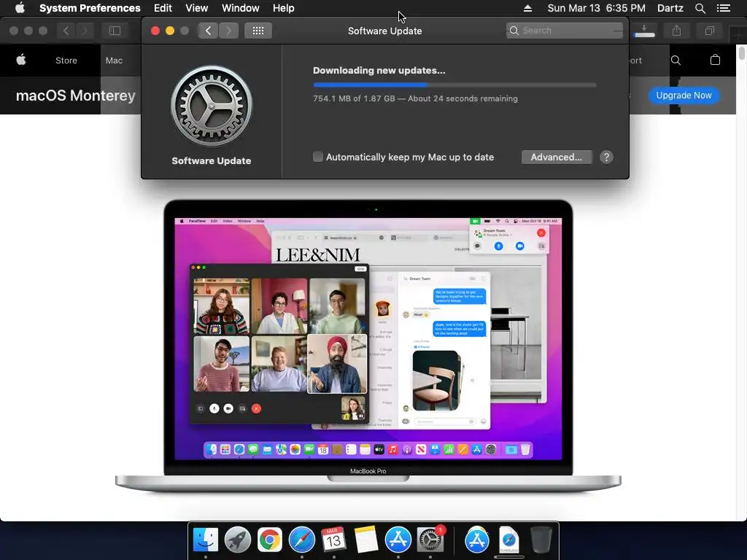This screenshot has width=747, height=560.
Task: Click the Software Update gear icon
Action: 212,106
